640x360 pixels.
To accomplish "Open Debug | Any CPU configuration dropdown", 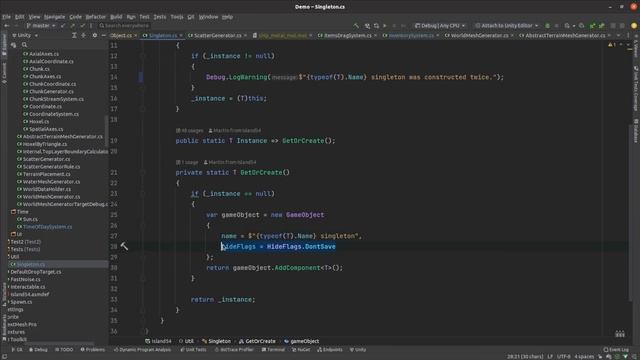I will [440, 26].
